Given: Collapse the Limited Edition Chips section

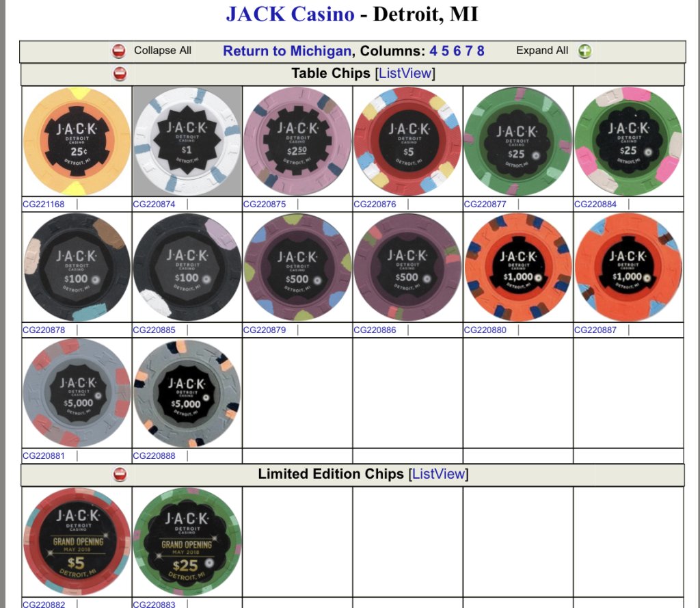Looking at the screenshot, I should 120,475.
